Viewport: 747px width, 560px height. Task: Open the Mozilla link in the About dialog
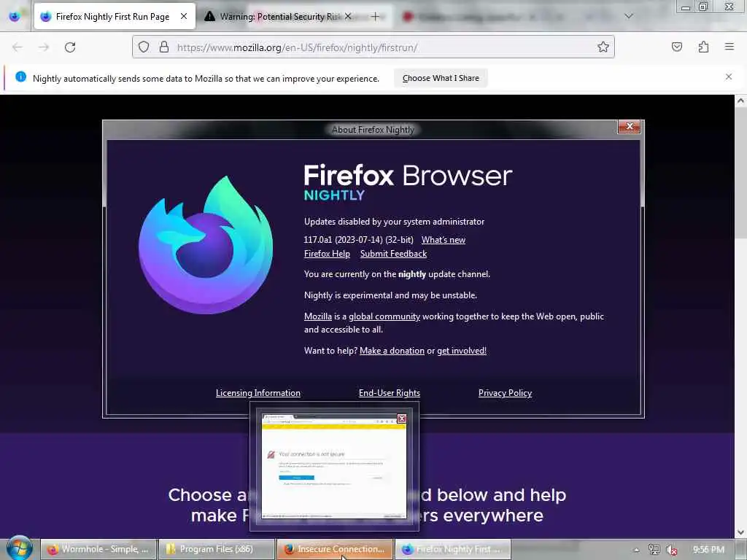click(x=318, y=316)
